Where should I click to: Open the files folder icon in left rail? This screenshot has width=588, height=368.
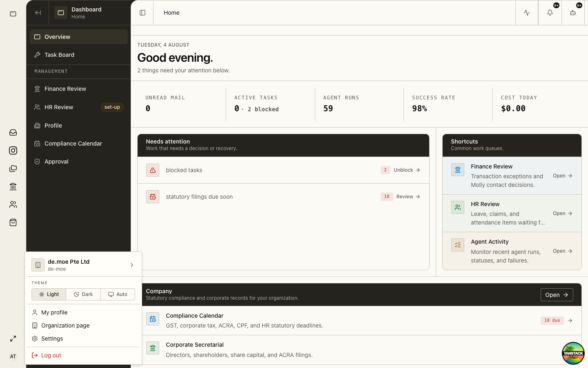tap(13, 168)
